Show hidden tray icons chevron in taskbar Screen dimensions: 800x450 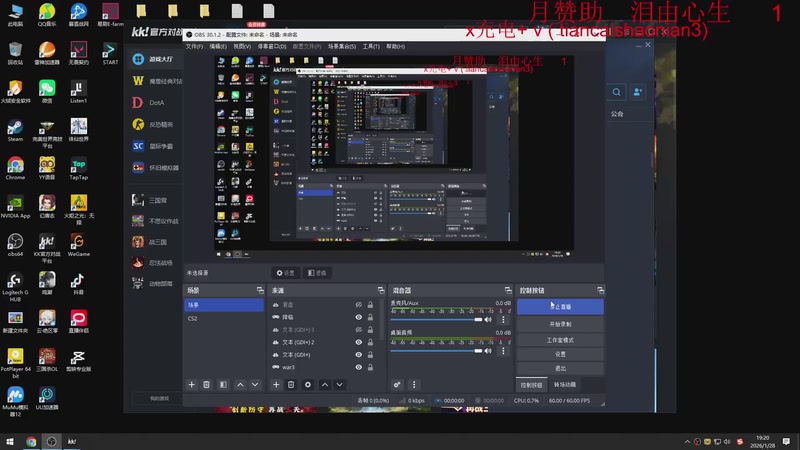pos(687,441)
